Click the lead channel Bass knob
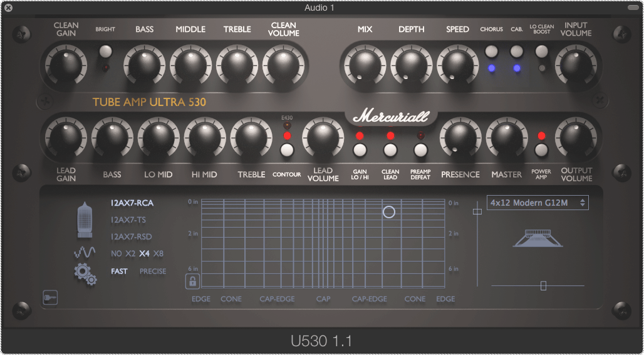 tap(112, 137)
